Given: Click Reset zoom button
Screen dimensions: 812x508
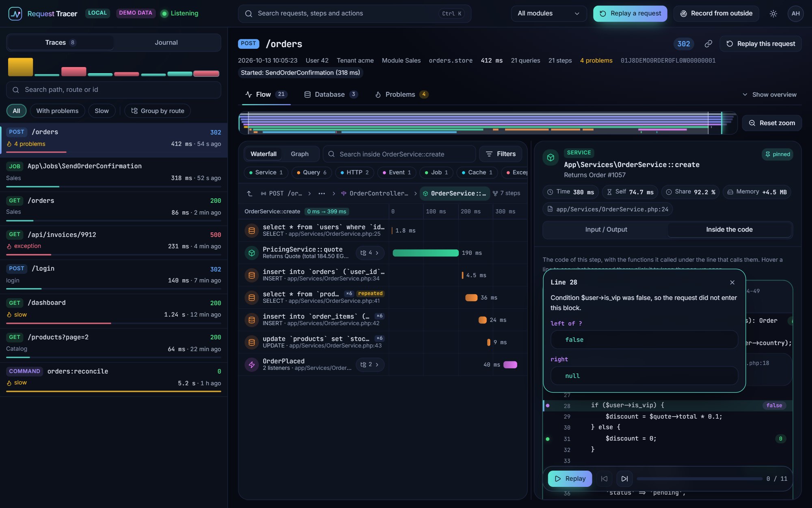Looking at the screenshot, I should [772, 123].
